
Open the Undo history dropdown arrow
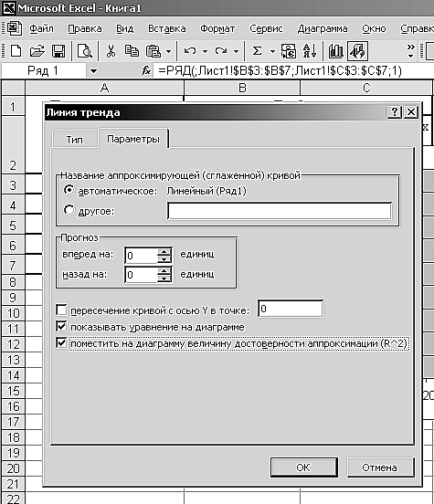tap(205, 51)
